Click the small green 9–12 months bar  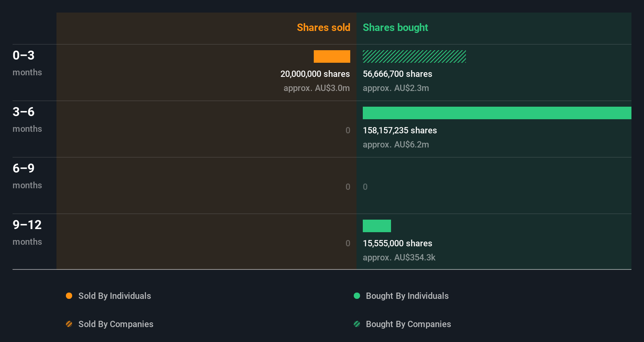(x=377, y=226)
